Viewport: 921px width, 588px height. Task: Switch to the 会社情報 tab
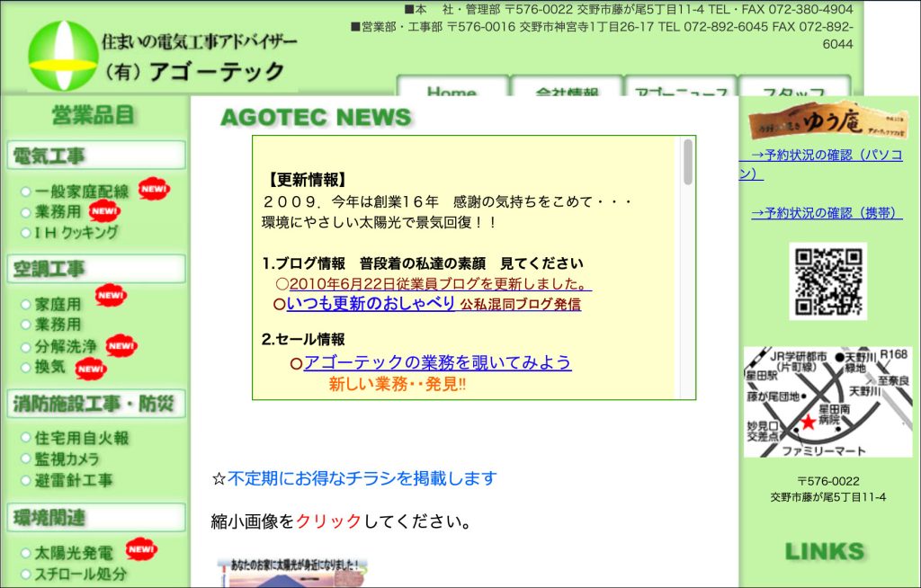click(x=567, y=90)
